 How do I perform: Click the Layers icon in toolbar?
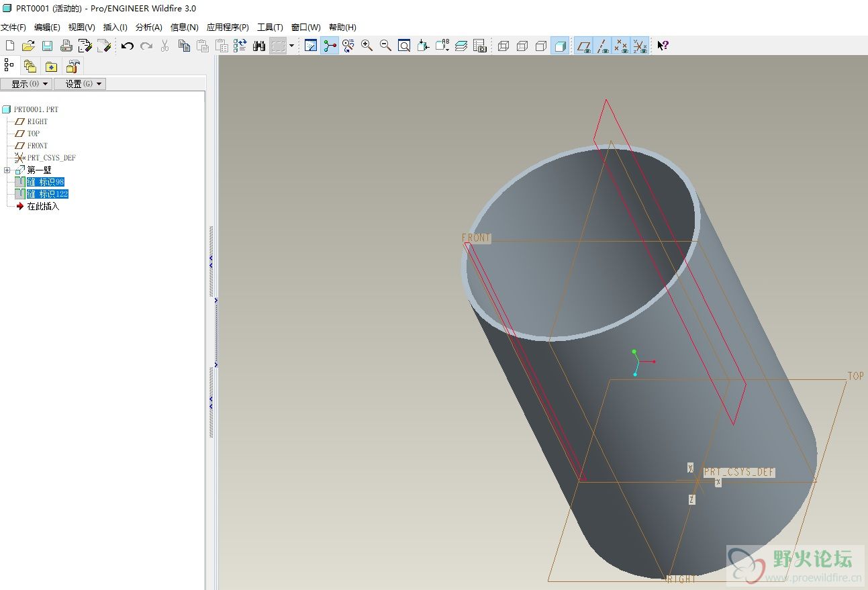461,46
